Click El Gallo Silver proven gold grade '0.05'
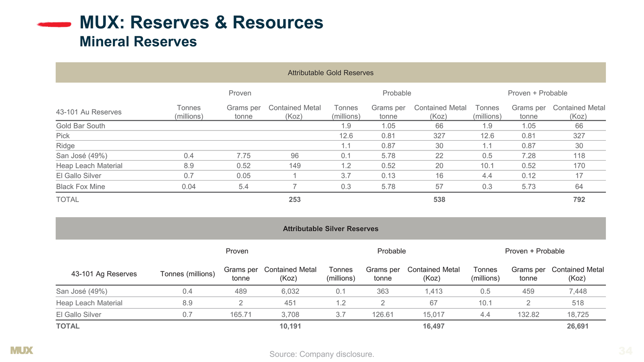Image resolution: width=644 pixels, height=362 pixels. click(244, 175)
